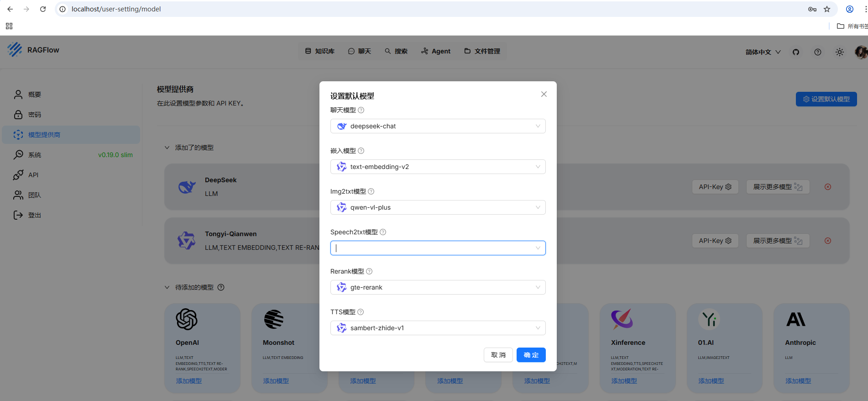This screenshot has width=868, height=401.
Task: Click help icon beside TTS模型 label
Action: tap(361, 312)
